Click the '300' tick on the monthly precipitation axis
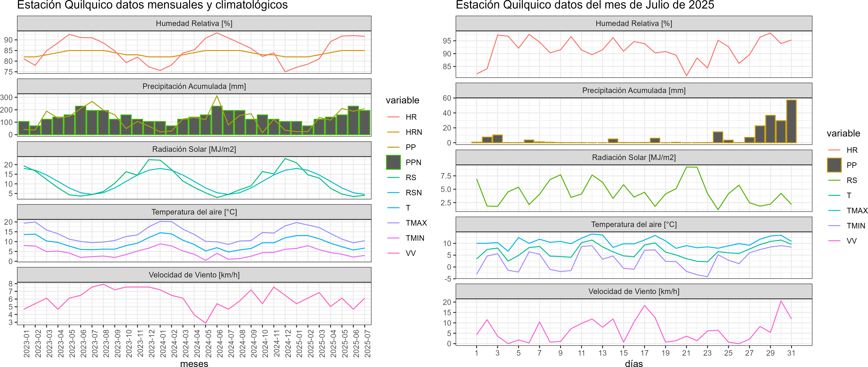Image resolution: width=868 pixels, height=367 pixels. pos(6,97)
